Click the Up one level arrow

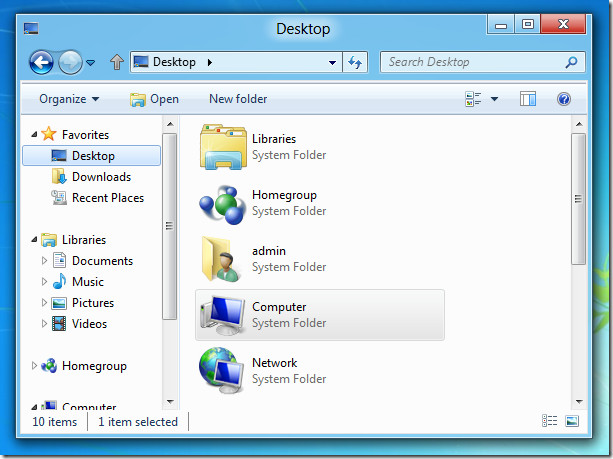click(x=116, y=62)
